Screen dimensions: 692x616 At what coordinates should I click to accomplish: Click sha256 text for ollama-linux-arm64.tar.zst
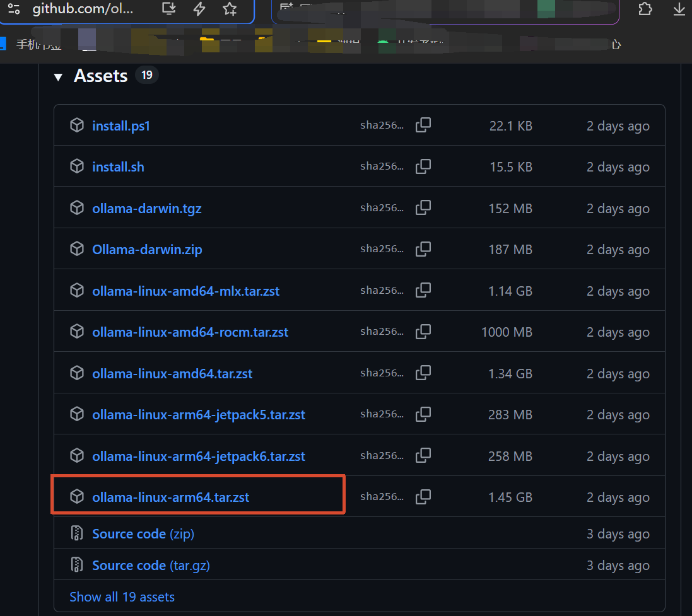[x=382, y=496]
